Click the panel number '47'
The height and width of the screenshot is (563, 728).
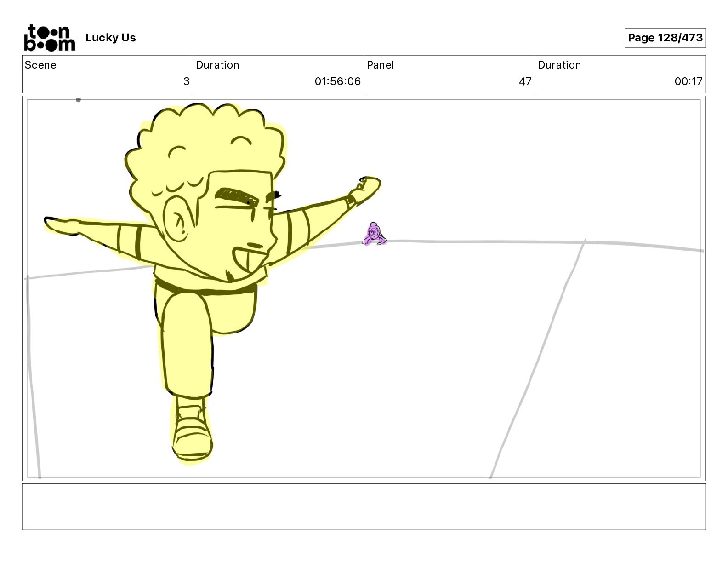(x=525, y=81)
